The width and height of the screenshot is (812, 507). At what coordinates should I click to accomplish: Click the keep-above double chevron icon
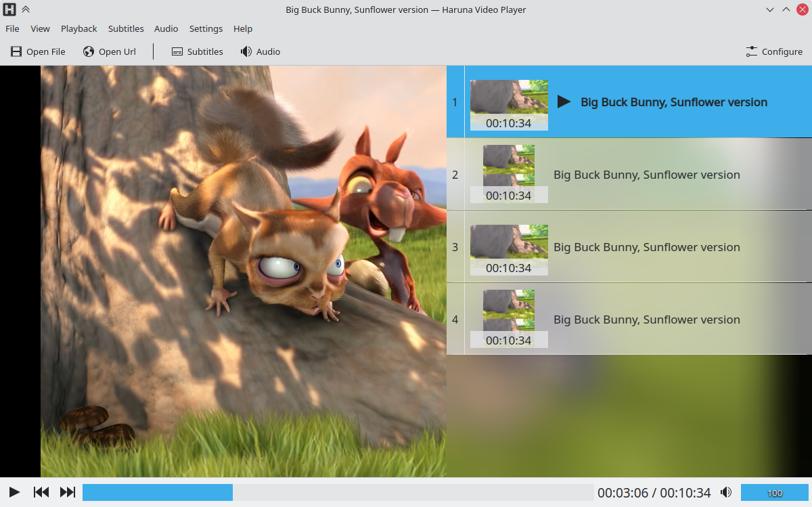click(x=26, y=9)
